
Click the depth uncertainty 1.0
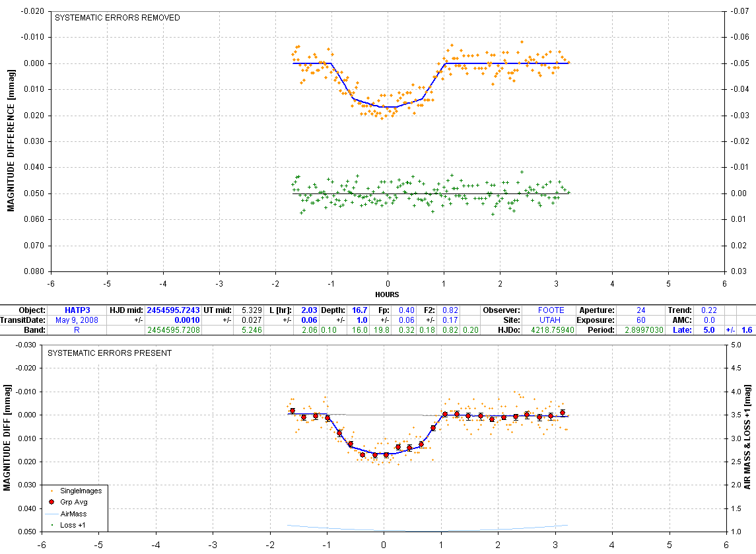[x=362, y=320]
